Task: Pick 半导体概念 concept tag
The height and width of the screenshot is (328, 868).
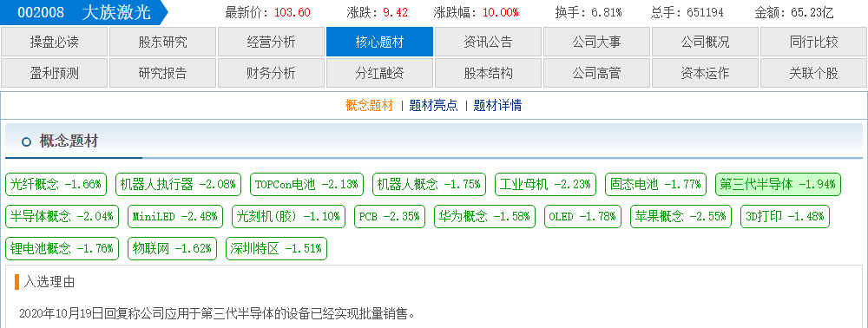Action: (62, 216)
